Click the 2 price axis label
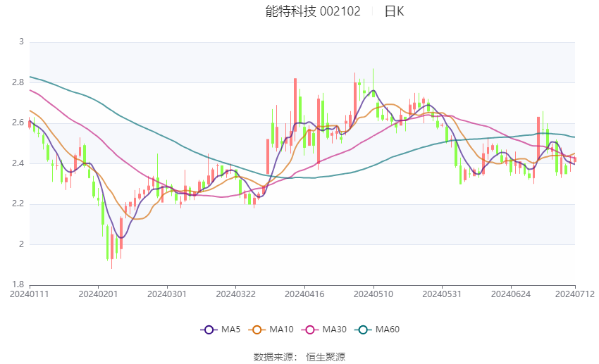The height and width of the screenshot is (364, 599). pos(22,244)
